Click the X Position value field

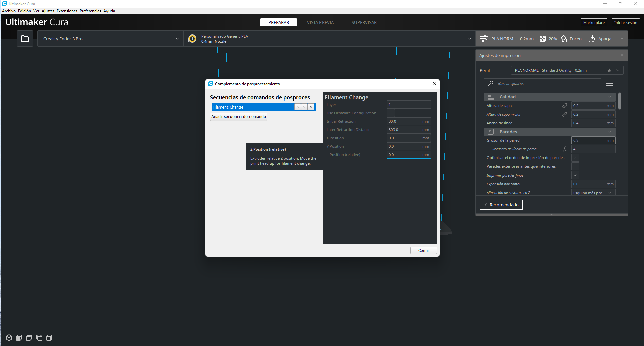point(409,138)
